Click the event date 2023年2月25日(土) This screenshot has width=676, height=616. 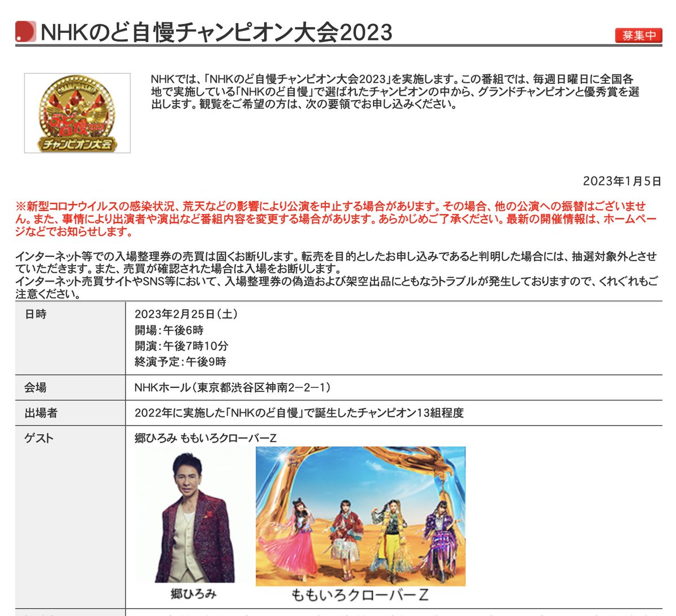[186, 314]
